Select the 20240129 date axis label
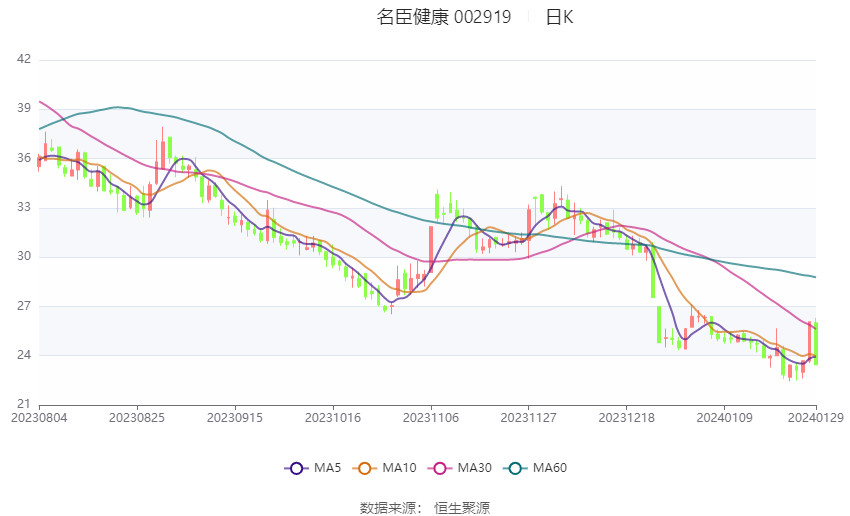This screenshot has width=850, height=516. pyautogui.click(x=816, y=418)
